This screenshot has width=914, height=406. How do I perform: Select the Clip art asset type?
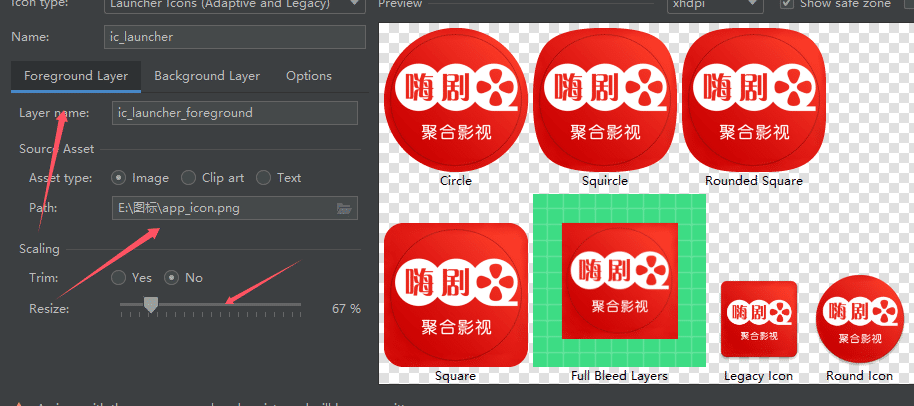(x=189, y=178)
